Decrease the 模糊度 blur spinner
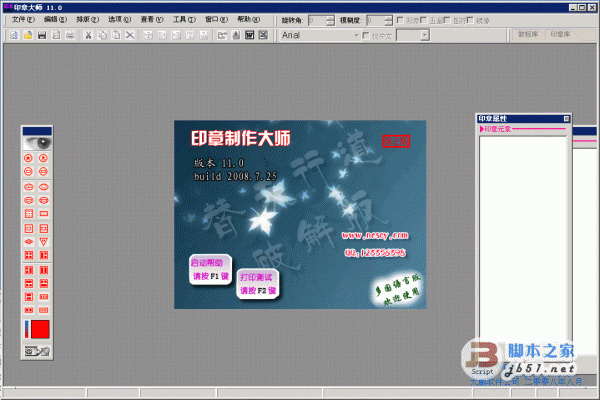The height and width of the screenshot is (400, 600). click(x=388, y=23)
